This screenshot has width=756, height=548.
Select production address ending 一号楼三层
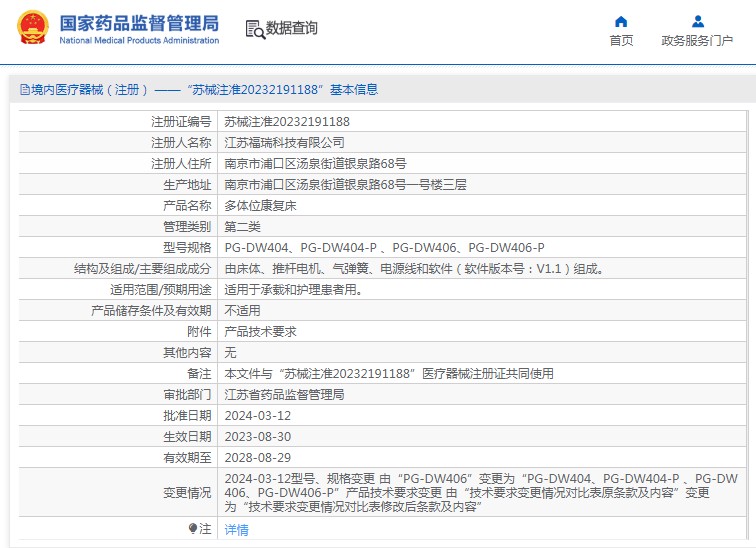click(345, 185)
